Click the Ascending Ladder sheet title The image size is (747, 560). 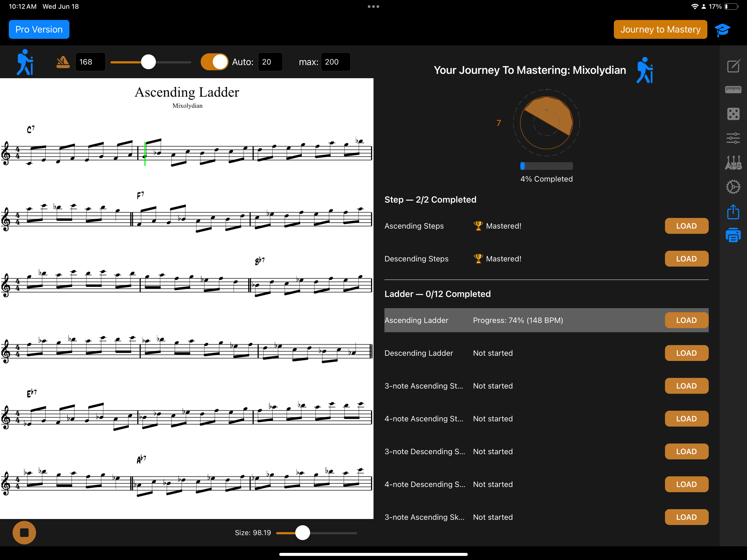pyautogui.click(x=187, y=92)
